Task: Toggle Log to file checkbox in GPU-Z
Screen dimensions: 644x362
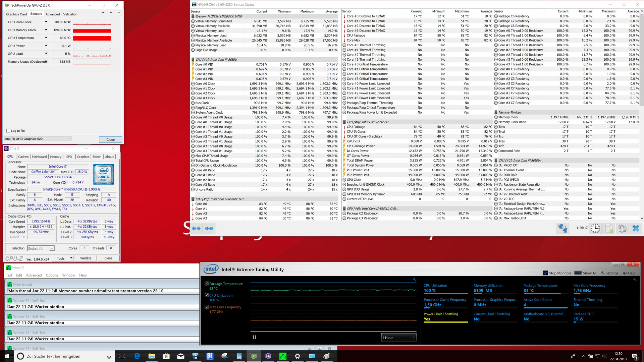Action: pyautogui.click(x=8, y=131)
